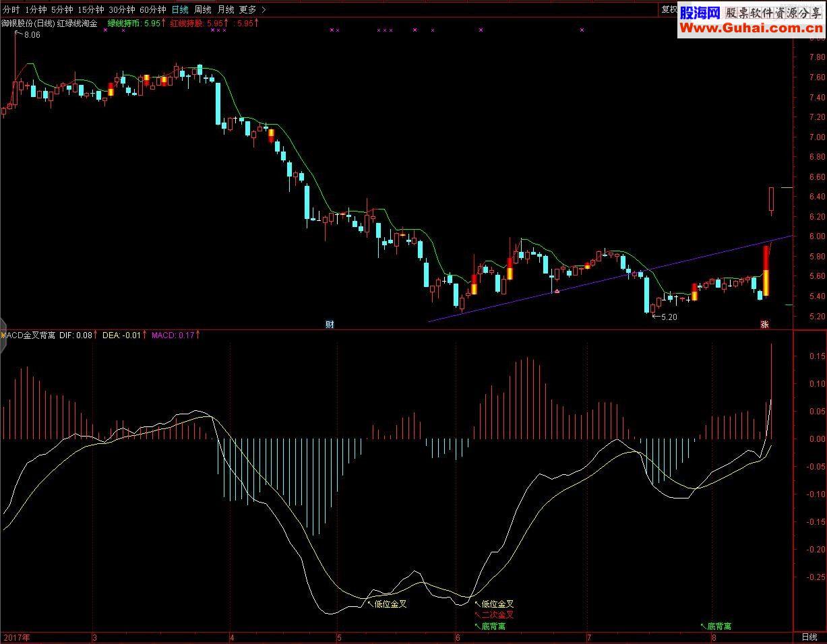
Task: Click month 6 on the time axis
Action: [458, 637]
